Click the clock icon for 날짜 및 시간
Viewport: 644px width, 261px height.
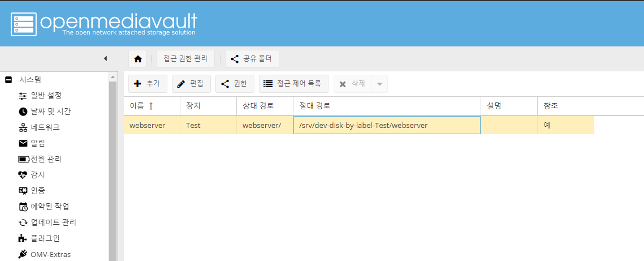tap(23, 112)
